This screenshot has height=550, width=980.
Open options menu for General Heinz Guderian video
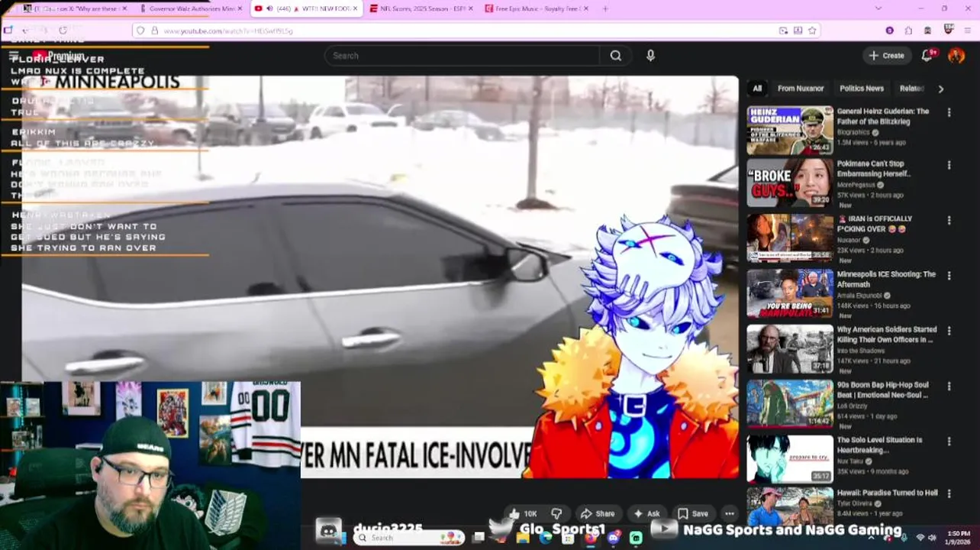(949, 112)
